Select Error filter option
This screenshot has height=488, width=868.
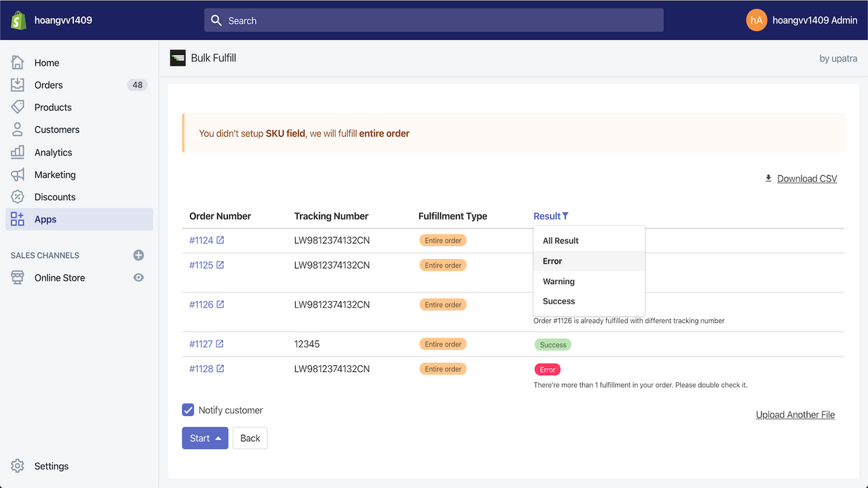click(x=589, y=261)
